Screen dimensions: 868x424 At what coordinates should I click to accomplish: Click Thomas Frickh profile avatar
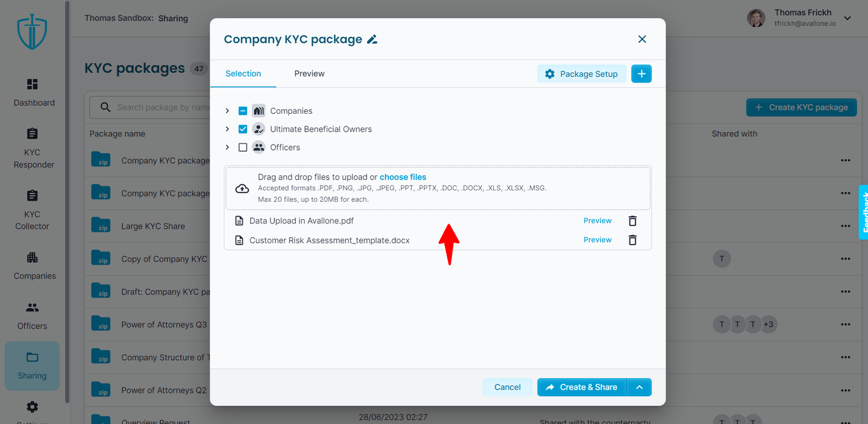[x=756, y=18]
